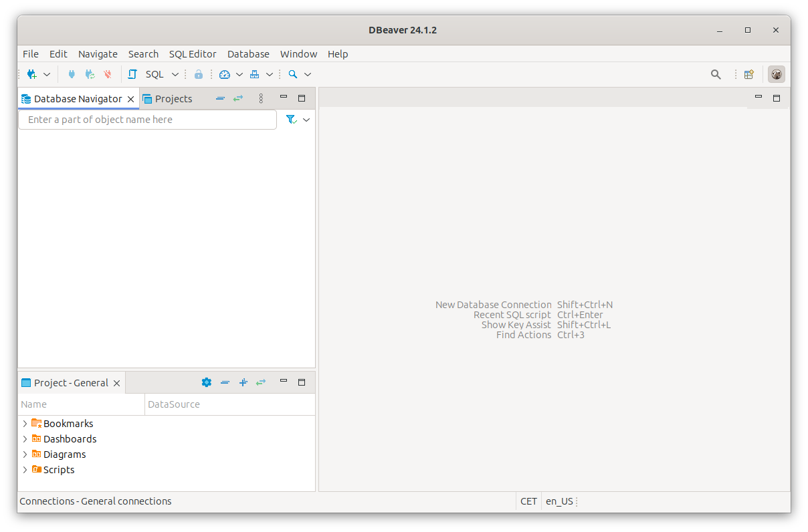808x532 pixels.
Task: Open the SQL Editor dropdown arrow
Action: point(175,74)
